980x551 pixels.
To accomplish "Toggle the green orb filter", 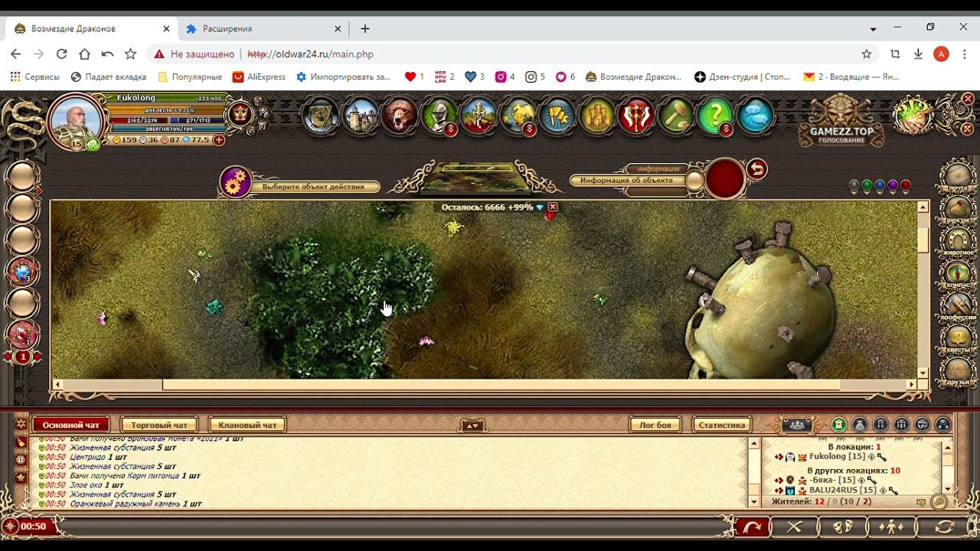I will [x=867, y=185].
